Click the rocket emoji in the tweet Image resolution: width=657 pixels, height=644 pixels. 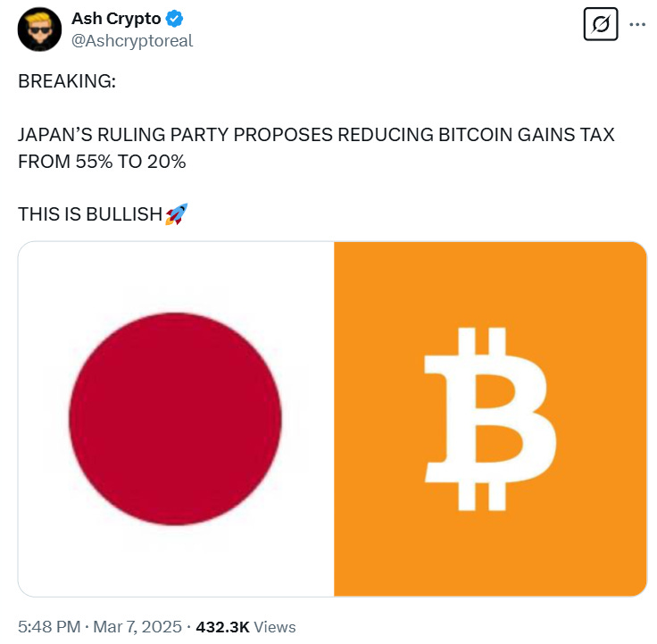pyautogui.click(x=177, y=214)
